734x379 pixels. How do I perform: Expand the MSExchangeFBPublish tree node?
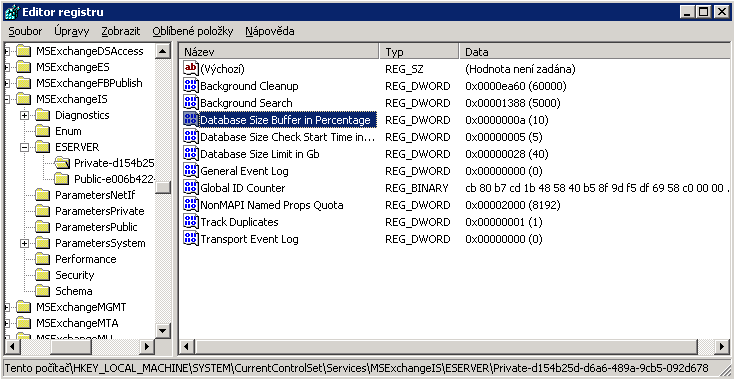click(7, 83)
